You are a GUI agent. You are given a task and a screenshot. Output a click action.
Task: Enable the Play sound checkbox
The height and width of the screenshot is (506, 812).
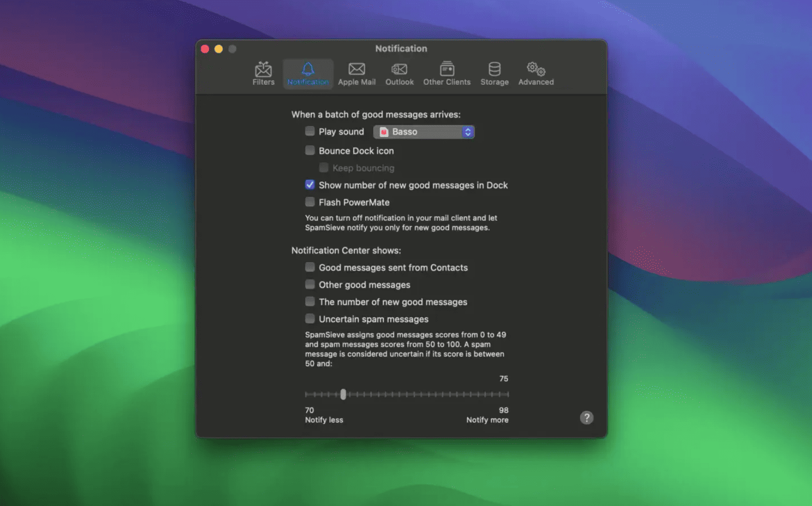point(310,131)
